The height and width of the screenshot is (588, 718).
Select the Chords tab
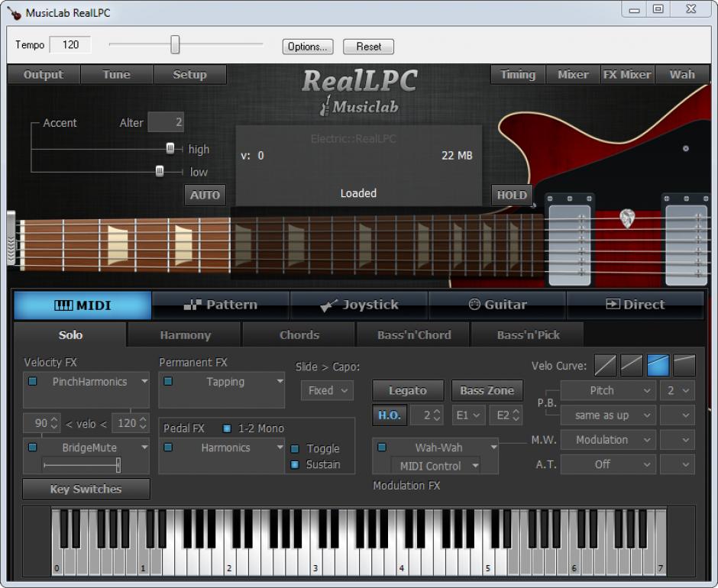(299, 335)
